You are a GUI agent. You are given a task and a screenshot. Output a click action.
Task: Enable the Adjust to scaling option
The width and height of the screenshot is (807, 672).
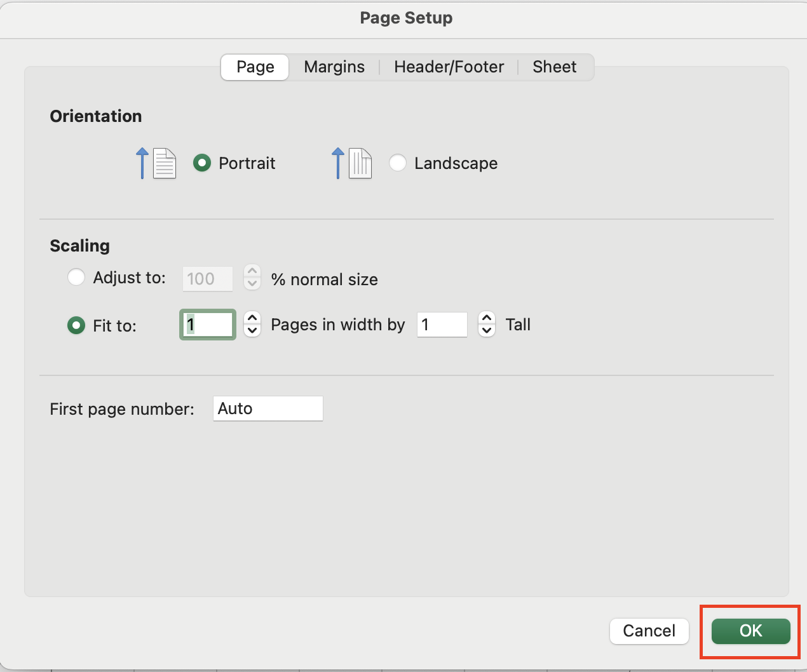tap(76, 277)
